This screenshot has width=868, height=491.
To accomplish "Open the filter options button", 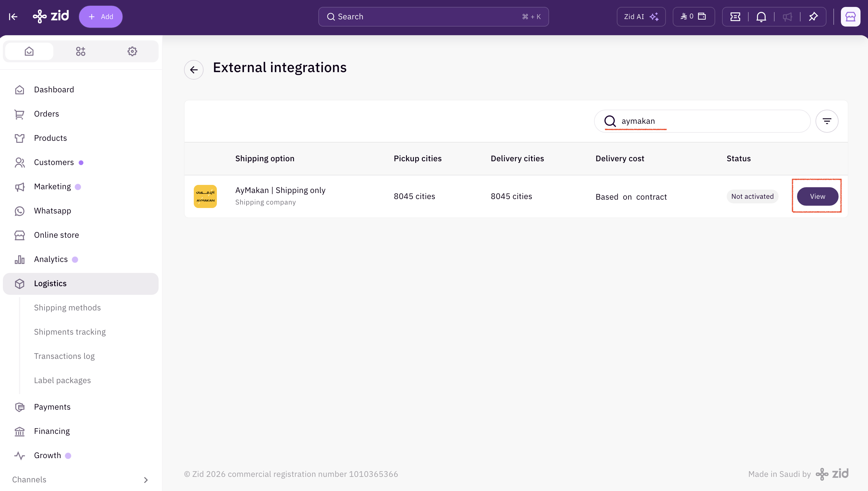I will [x=827, y=121].
